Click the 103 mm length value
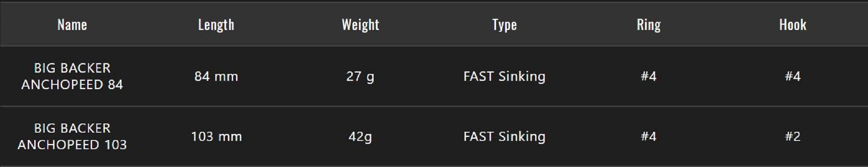Viewport: 868px width, 167px height. [216, 137]
